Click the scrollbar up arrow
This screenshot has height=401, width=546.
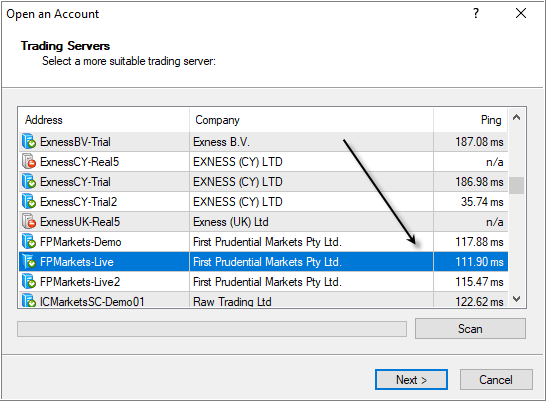click(517, 117)
